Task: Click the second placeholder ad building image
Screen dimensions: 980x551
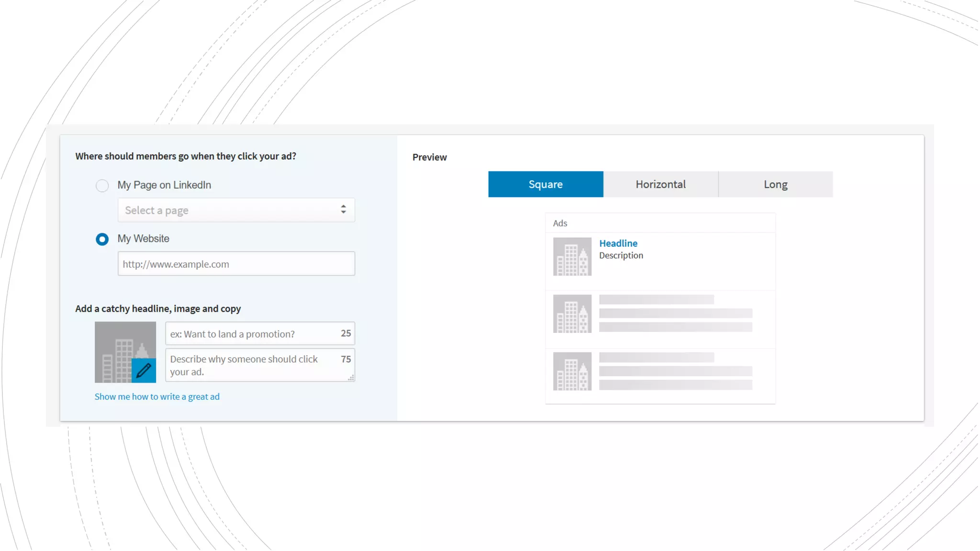Action: (x=572, y=314)
